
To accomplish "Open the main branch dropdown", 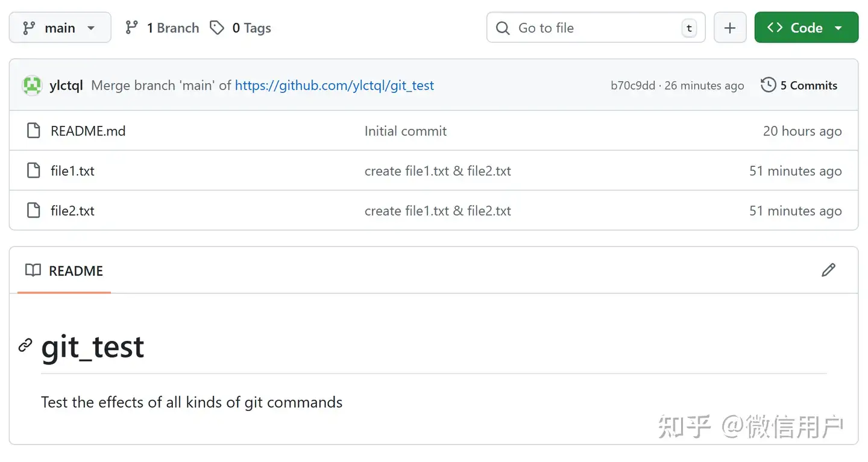I will click(x=60, y=28).
